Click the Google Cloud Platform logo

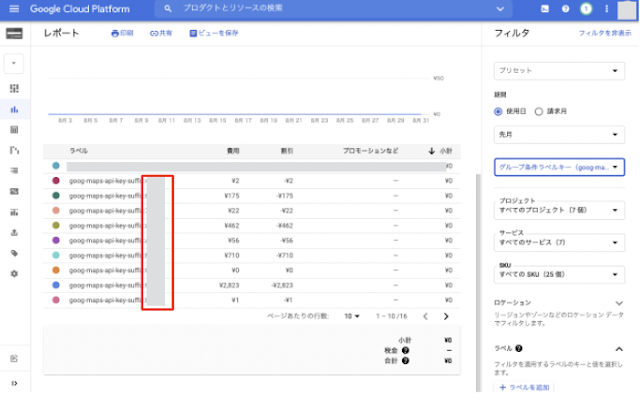(x=80, y=9)
